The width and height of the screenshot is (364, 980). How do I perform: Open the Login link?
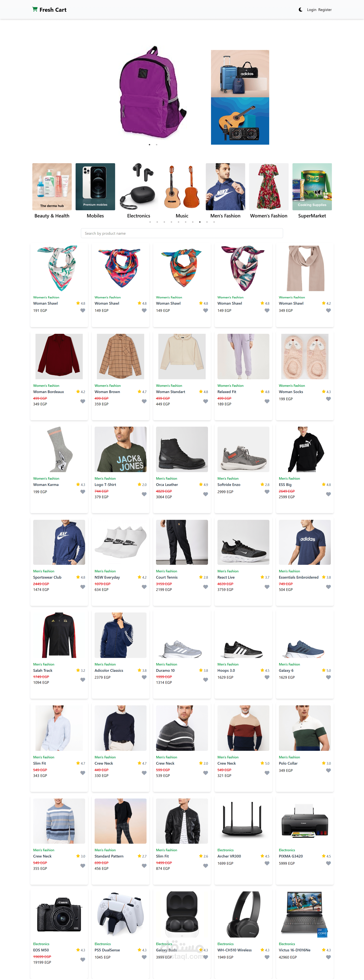(x=311, y=10)
